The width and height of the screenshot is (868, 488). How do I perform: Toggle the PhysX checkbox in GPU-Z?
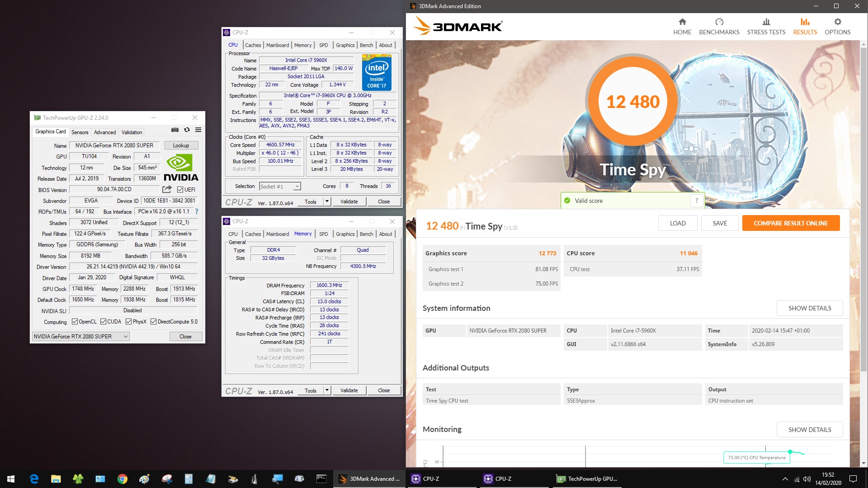129,321
